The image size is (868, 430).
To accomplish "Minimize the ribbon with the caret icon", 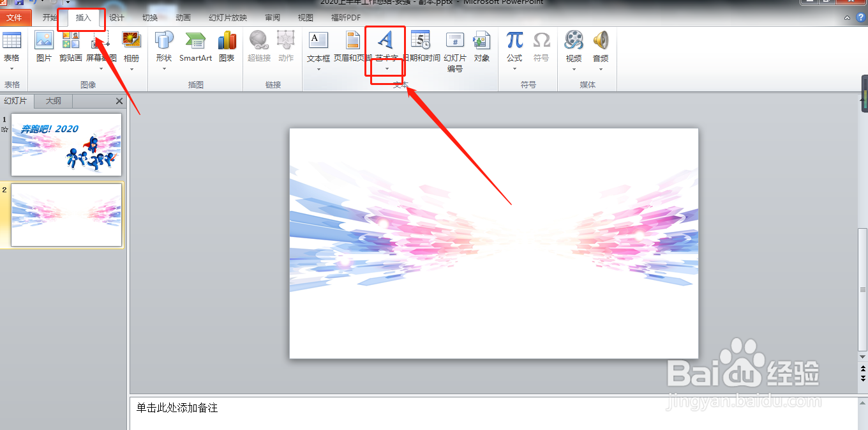I will tap(847, 18).
